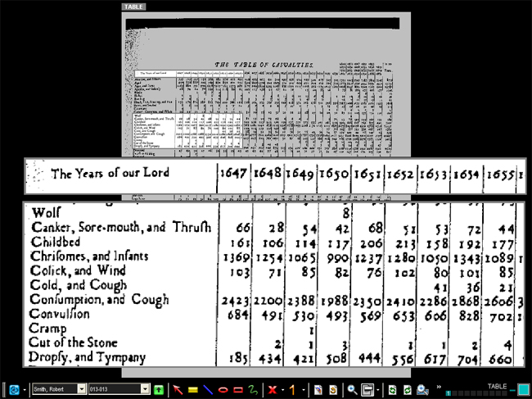Click the second green refresh icon
The width and height of the screenshot is (532, 399).
click(x=407, y=389)
